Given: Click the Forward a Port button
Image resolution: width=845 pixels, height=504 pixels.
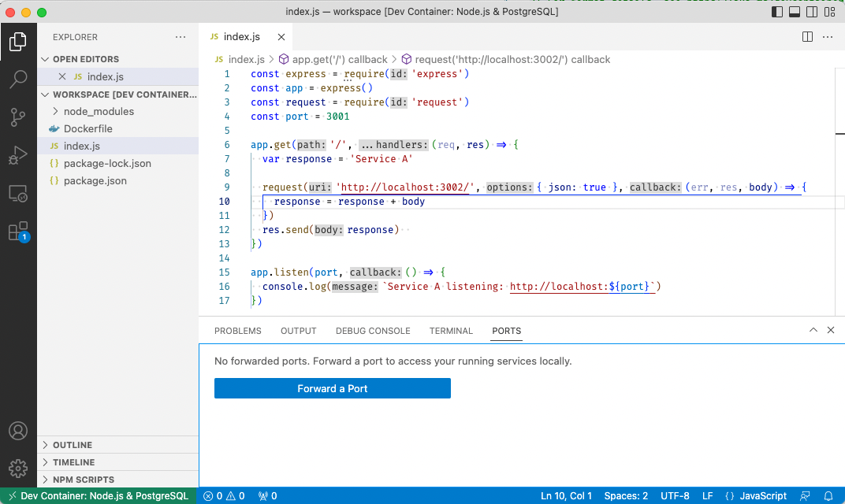Looking at the screenshot, I should pos(332,388).
